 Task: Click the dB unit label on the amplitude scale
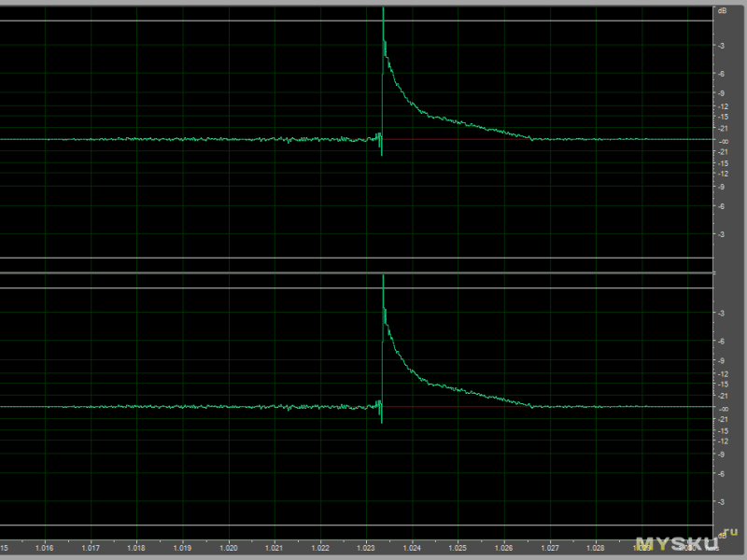coord(722,11)
